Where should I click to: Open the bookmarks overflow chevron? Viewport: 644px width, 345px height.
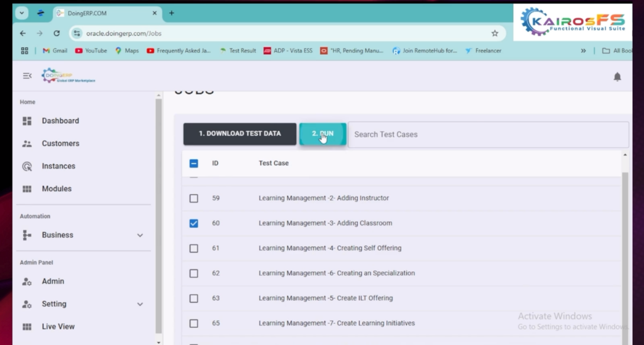[x=583, y=51]
